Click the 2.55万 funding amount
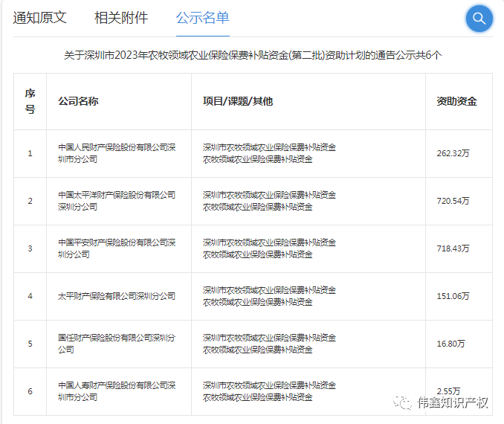This screenshot has width=504, height=424. (x=448, y=391)
